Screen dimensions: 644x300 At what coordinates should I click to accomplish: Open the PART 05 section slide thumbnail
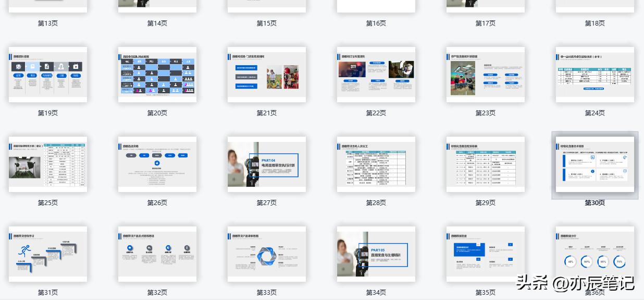[x=376, y=254]
